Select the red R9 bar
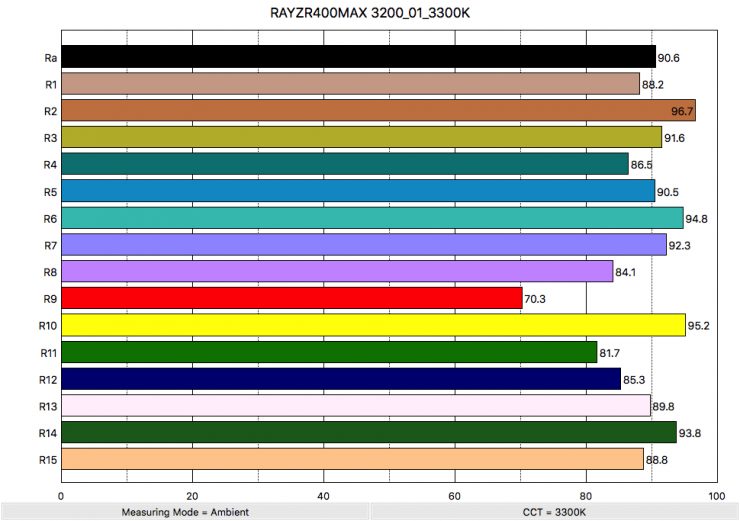Viewport: 740px width, 521px height. 292,298
